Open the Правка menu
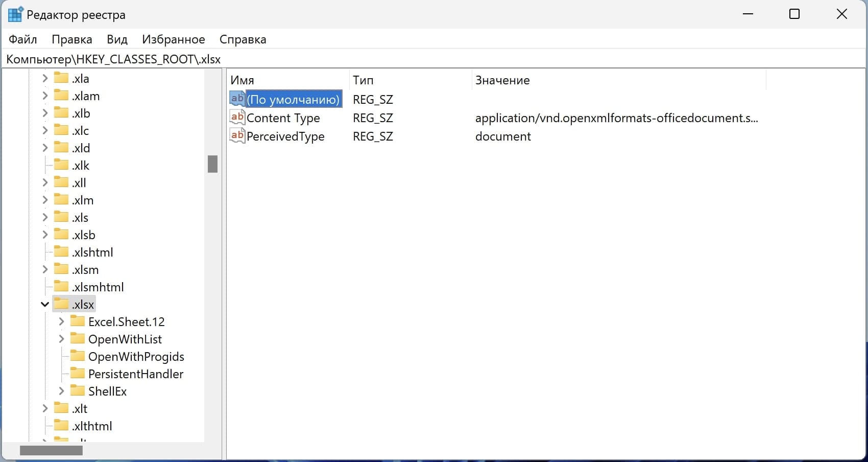The width and height of the screenshot is (868, 462). click(x=71, y=39)
